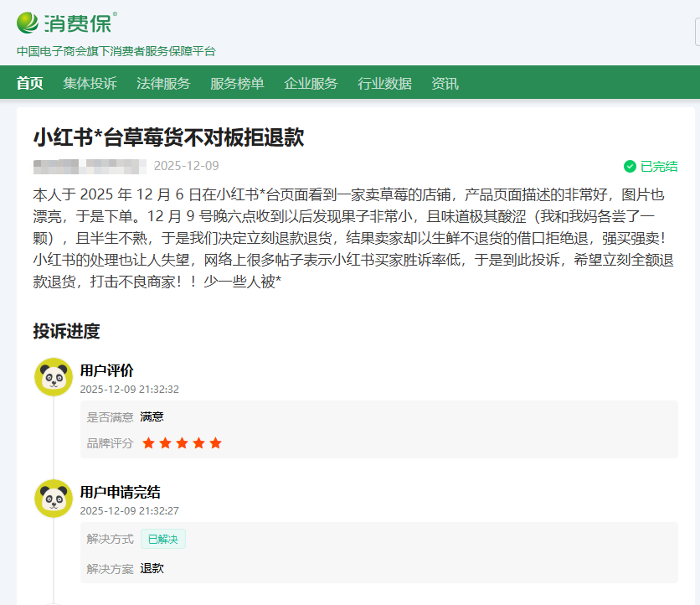Click the tagline 中国电子商会旗下消费者服务保障平台
Image resolution: width=700 pixels, height=605 pixels.
tap(116, 51)
